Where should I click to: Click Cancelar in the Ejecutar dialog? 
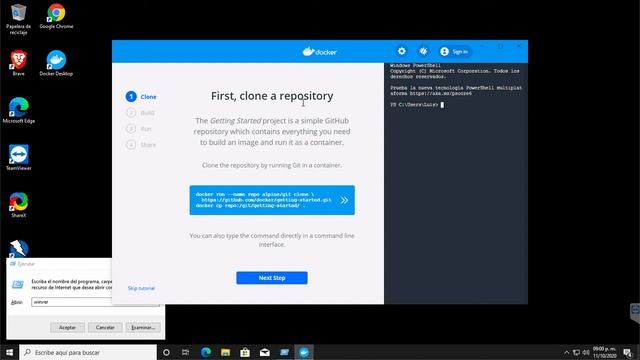tap(105, 327)
